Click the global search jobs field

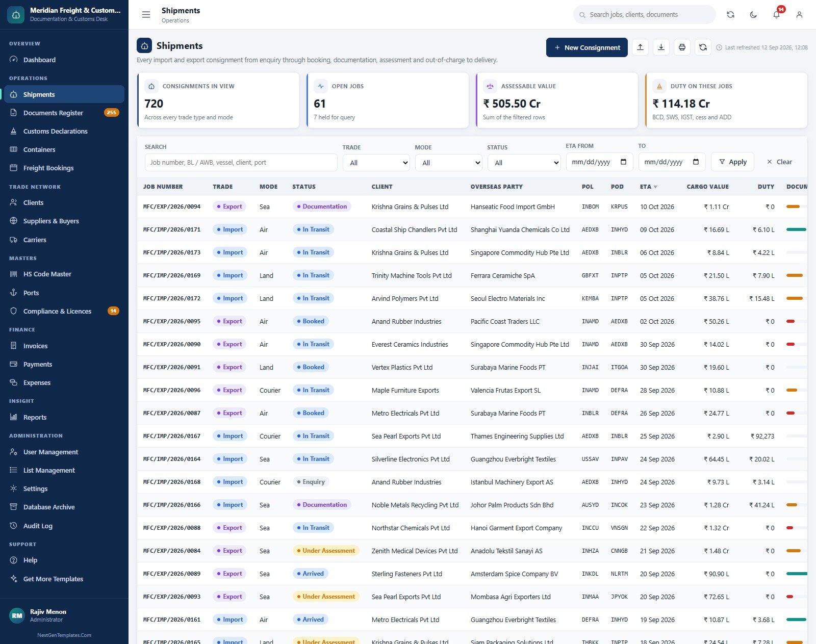pyautogui.click(x=645, y=15)
